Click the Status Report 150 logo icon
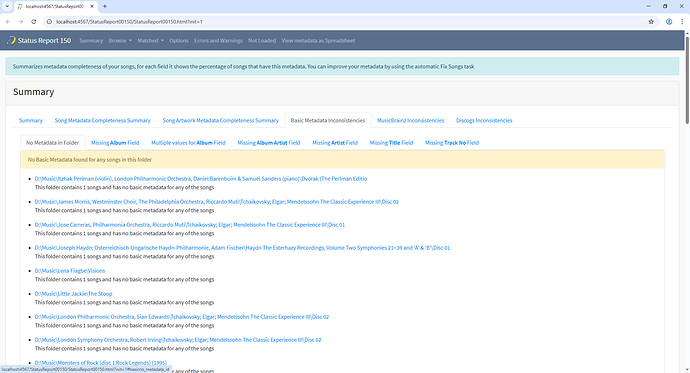This screenshot has height=373, width=690. [11, 40]
